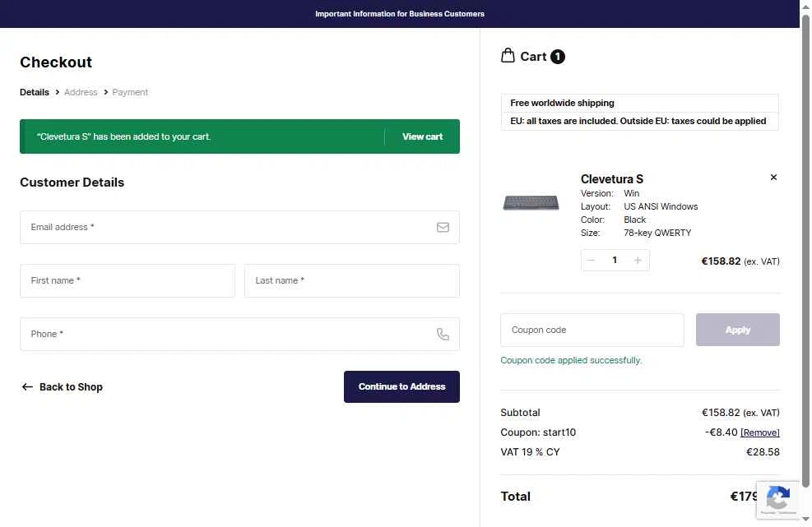Click the back arrow icon beside Back to Shop
This screenshot has height=527, width=812.
(x=27, y=386)
